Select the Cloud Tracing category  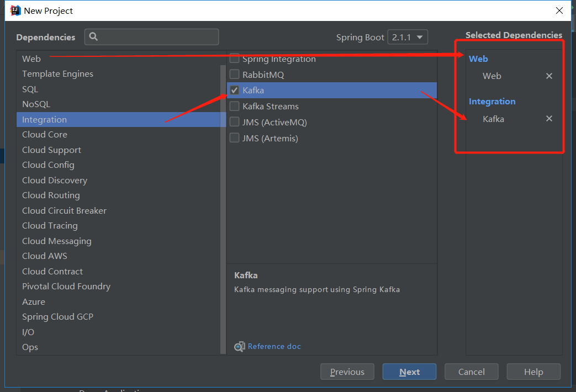118,226
